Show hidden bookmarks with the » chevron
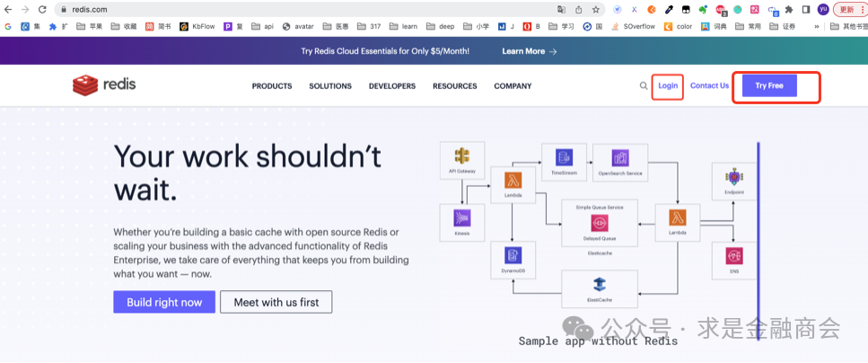The image size is (868, 363). pos(817,26)
